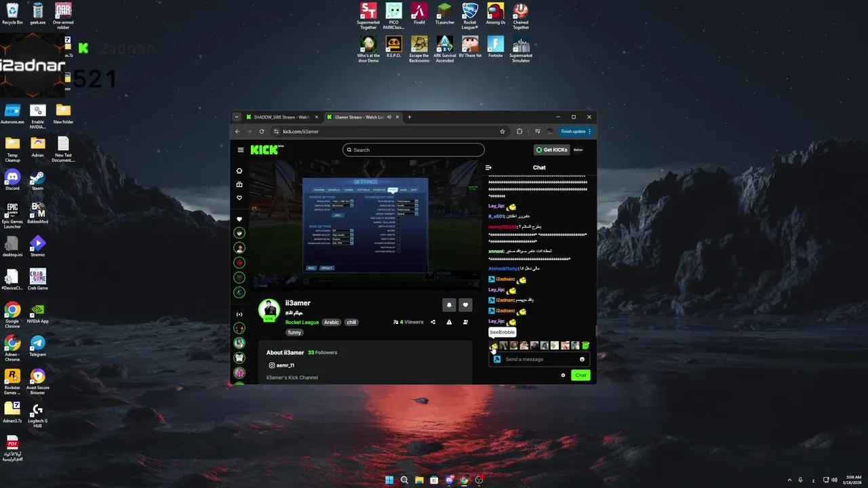
Task: Open the Rocket League desktop icon
Action: (470, 16)
